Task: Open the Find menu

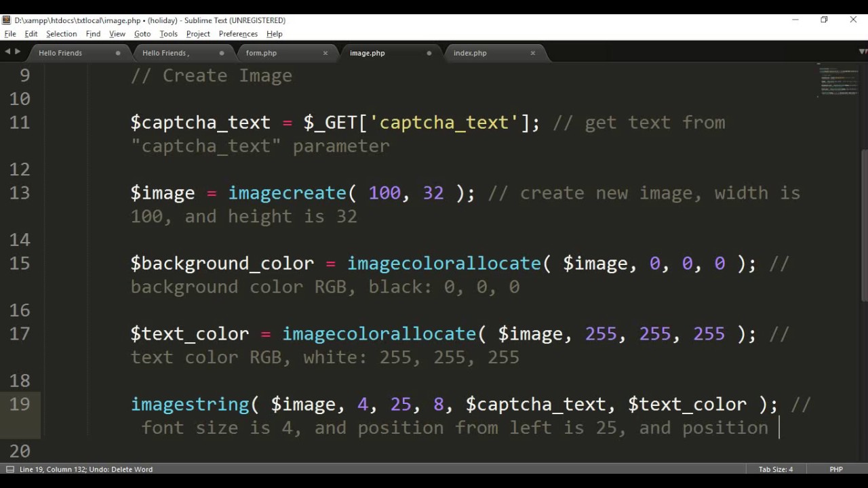Action: 93,34
